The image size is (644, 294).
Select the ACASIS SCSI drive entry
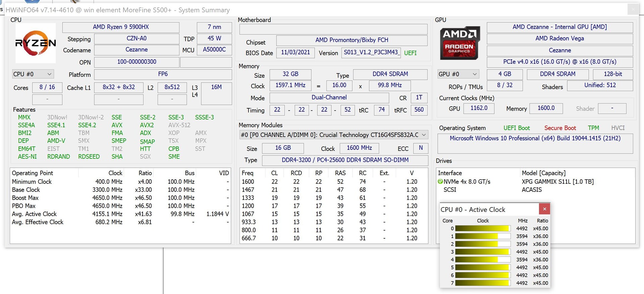pyautogui.click(x=532, y=190)
